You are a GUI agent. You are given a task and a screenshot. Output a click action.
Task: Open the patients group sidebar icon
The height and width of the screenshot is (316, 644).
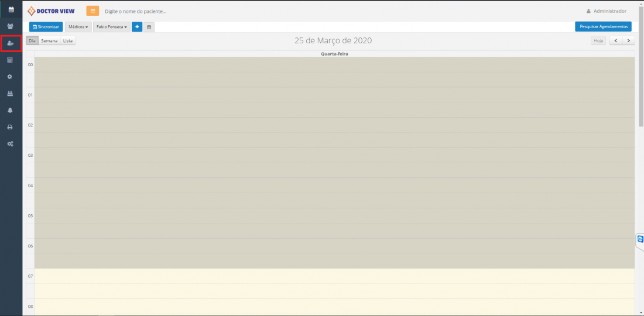[x=11, y=26]
